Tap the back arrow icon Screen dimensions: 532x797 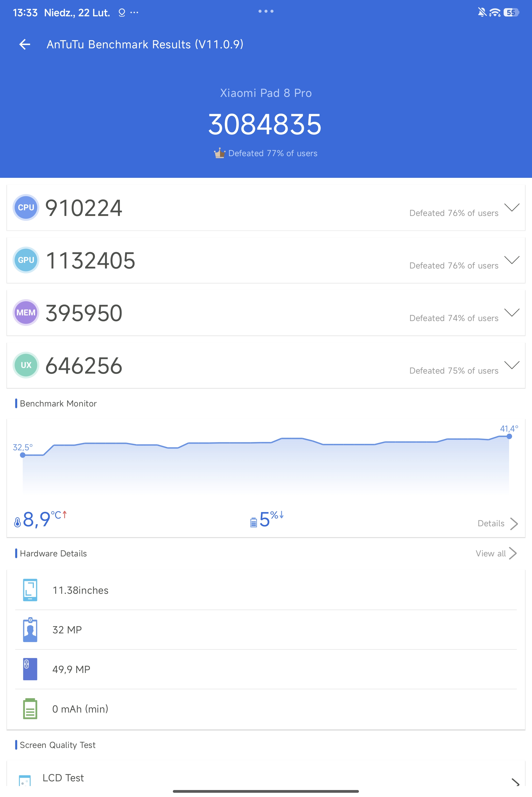pos(25,44)
